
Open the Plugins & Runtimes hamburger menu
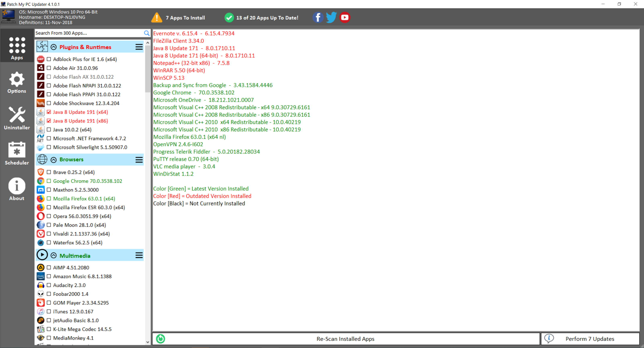pyautogui.click(x=139, y=47)
